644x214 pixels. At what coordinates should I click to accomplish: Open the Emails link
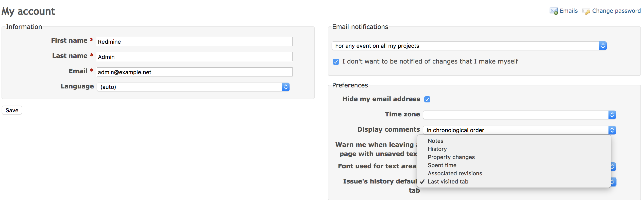pyautogui.click(x=568, y=11)
